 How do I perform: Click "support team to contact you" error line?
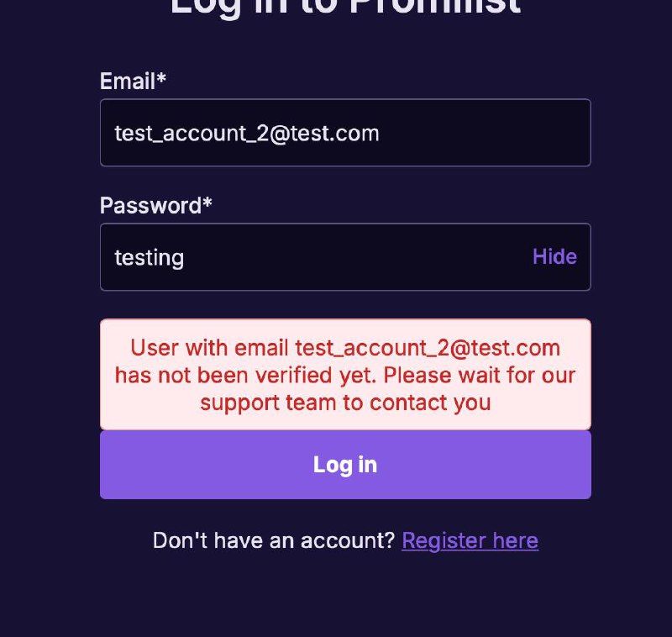click(345, 403)
